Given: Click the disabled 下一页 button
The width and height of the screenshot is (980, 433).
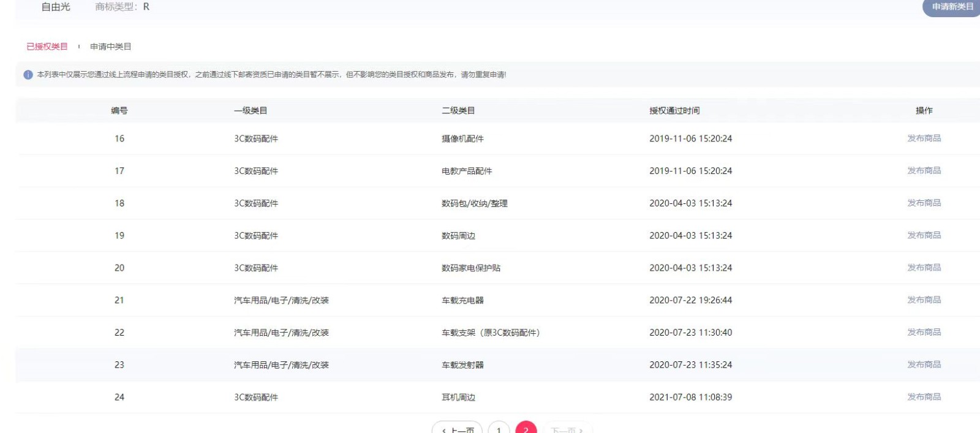Looking at the screenshot, I should coord(567,427).
